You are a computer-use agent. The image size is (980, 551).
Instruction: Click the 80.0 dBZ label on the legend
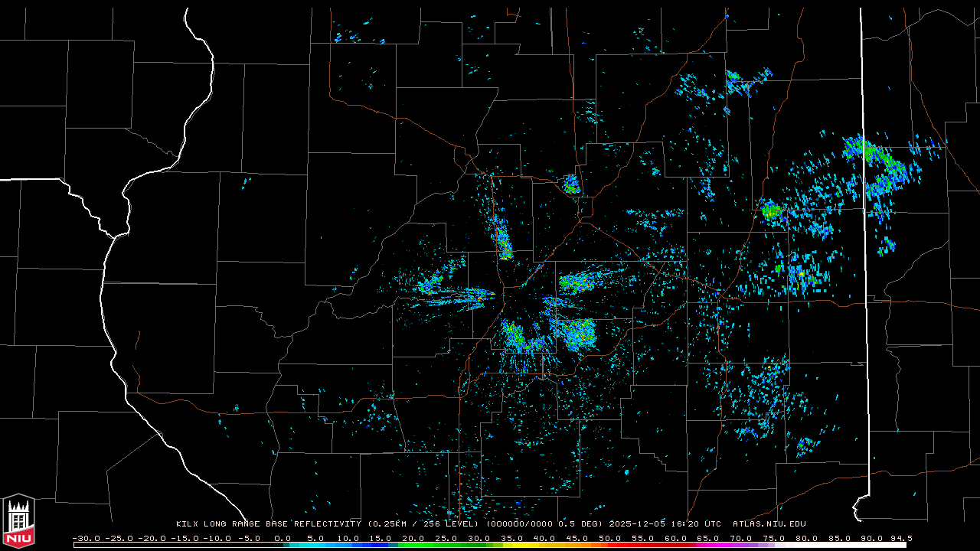tap(807, 538)
